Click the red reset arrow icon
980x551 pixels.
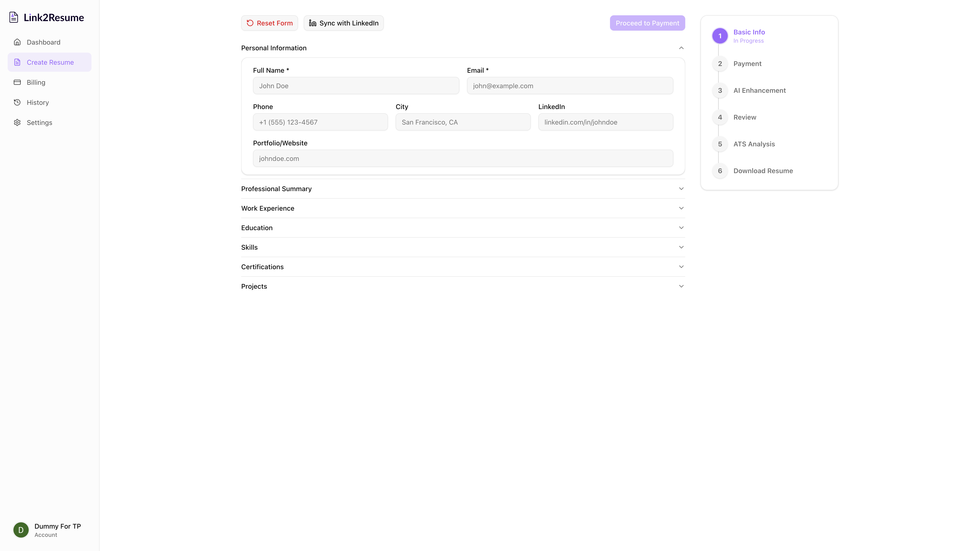[250, 23]
